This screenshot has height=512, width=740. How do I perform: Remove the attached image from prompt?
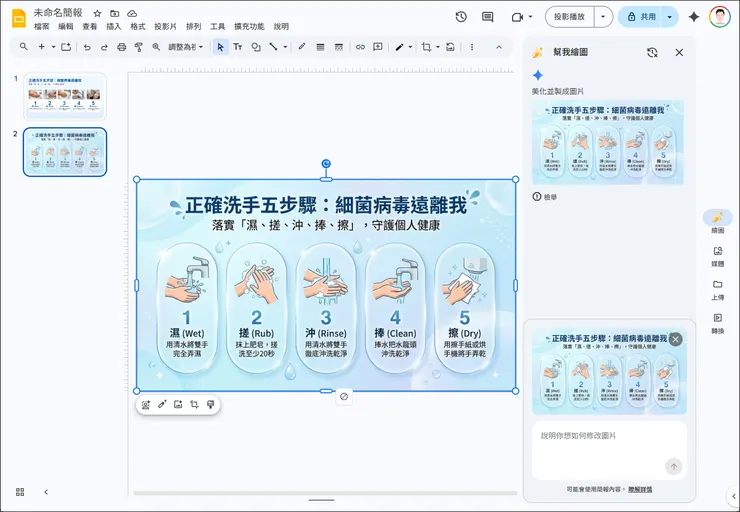[x=676, y=339]
